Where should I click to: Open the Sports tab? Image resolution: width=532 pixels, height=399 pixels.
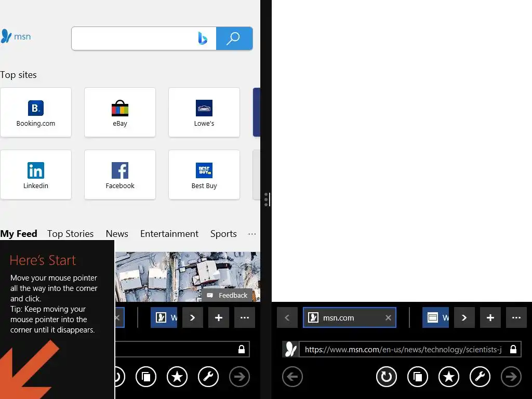(223, 234)
